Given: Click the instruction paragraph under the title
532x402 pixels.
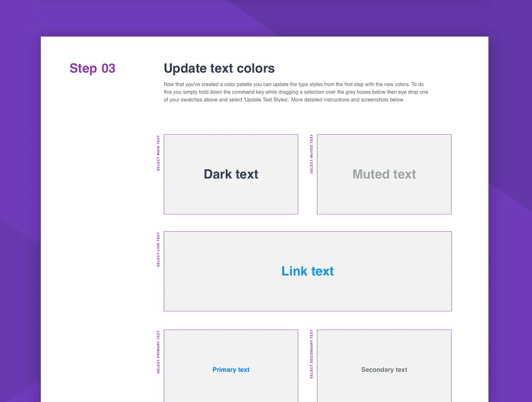Looking at the screenshot, I should coord(296,92).
